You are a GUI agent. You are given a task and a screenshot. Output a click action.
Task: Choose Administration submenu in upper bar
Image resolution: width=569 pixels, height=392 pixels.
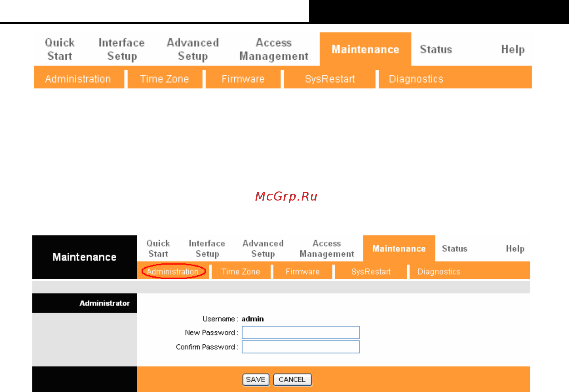[78, 79]
